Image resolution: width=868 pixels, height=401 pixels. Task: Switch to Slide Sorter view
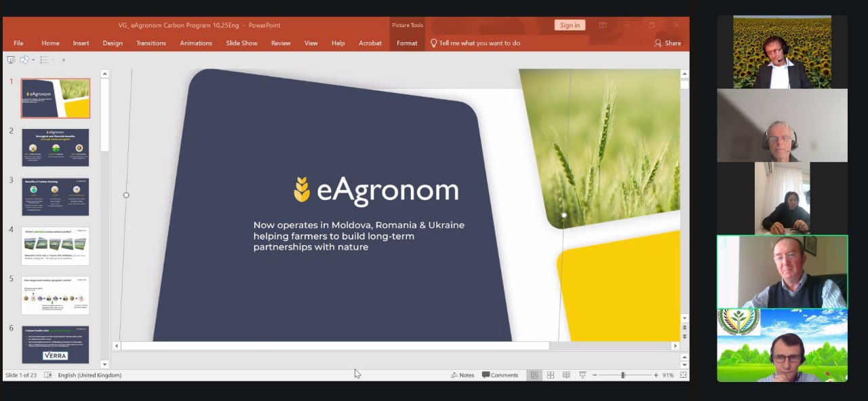[551, 375]
